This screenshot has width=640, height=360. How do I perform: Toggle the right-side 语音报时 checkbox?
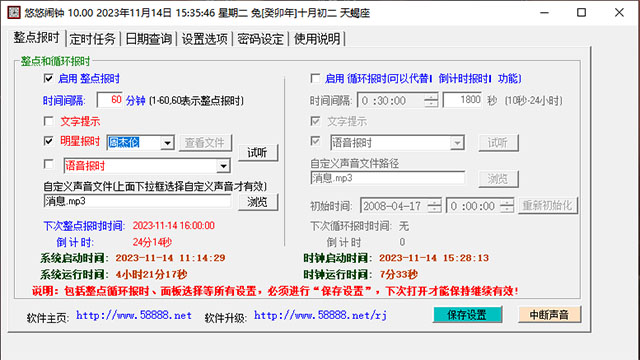[x=315, y=141]
